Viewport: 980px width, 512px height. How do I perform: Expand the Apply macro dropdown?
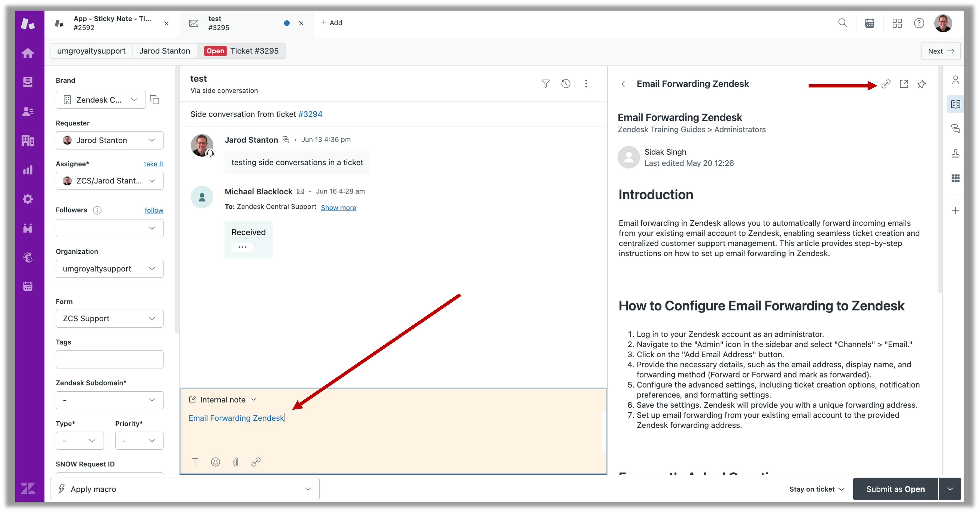(x=185, y=489)
